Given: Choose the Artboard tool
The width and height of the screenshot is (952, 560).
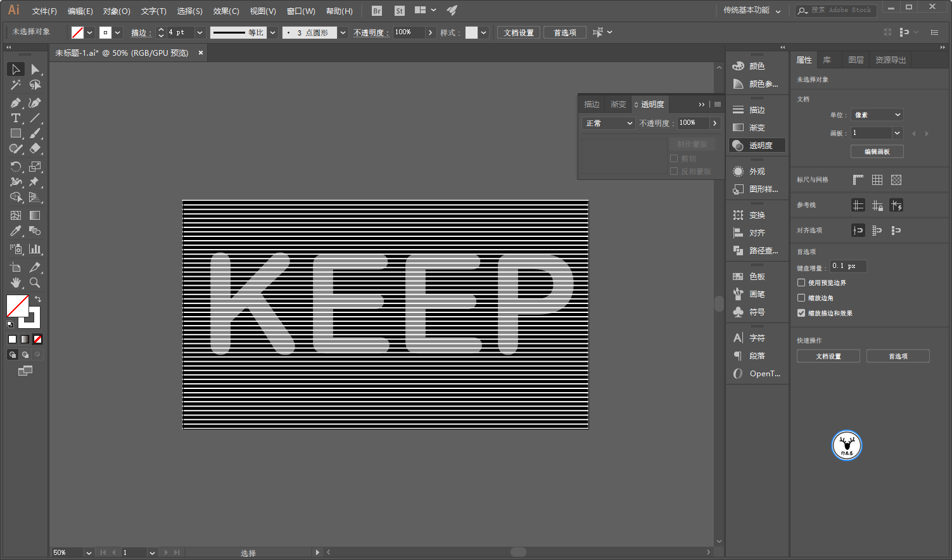Looking at the screenshot, I should [x=16, y=267].
